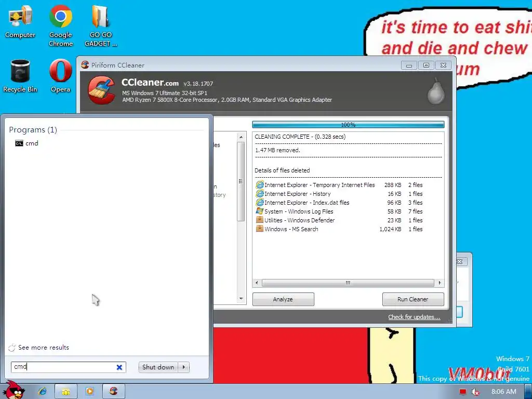The image size is (532, 399).
Task: Open Windows Media Player from taskbar
Action: coord(89,392)
